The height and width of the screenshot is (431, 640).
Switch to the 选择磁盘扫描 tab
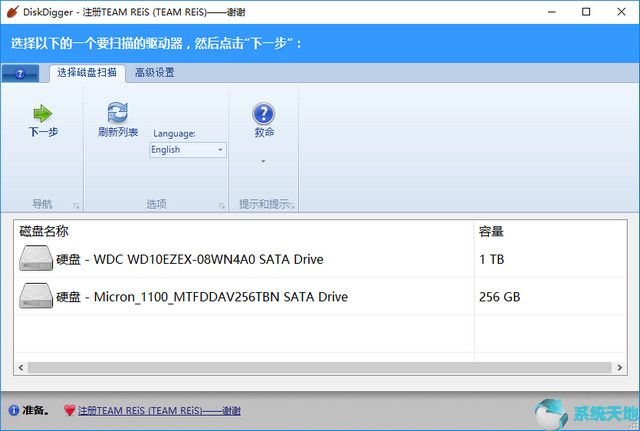[87, 73]
